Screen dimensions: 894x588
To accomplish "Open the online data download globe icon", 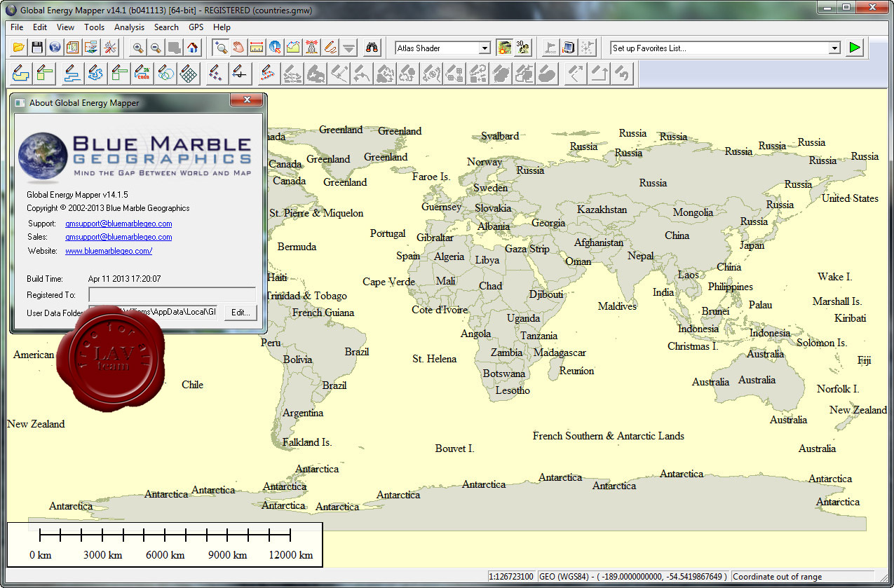I will coord(55,48).
